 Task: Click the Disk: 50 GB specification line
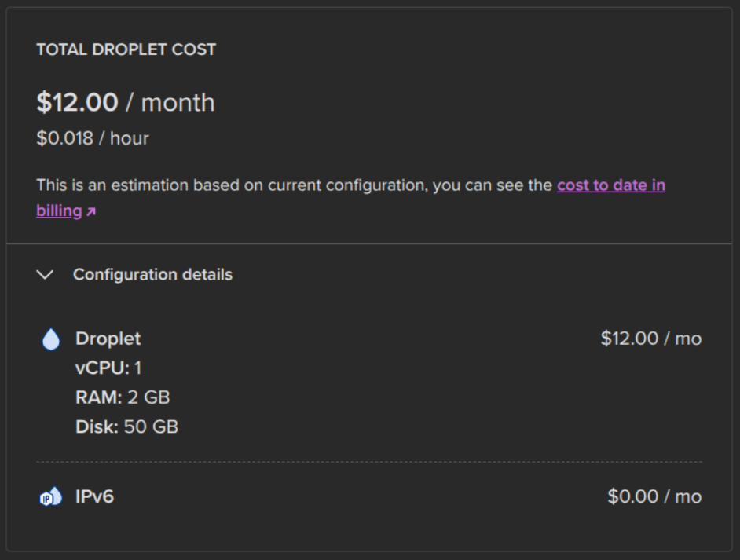click(x=127, y=426)
